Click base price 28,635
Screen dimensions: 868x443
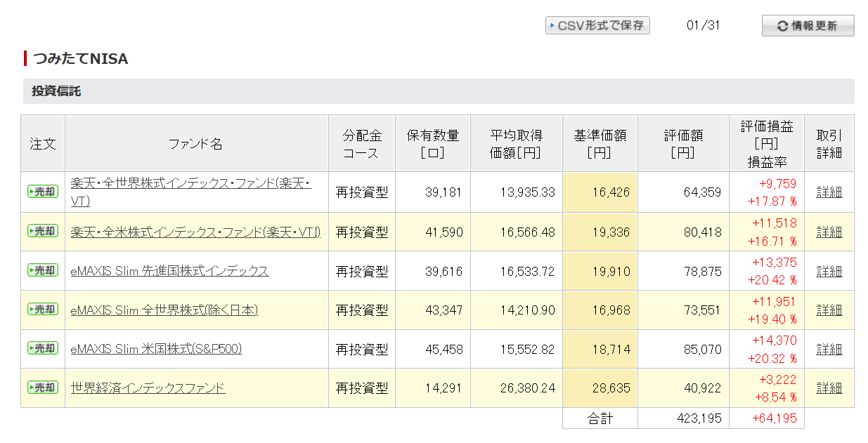(611, 388)
